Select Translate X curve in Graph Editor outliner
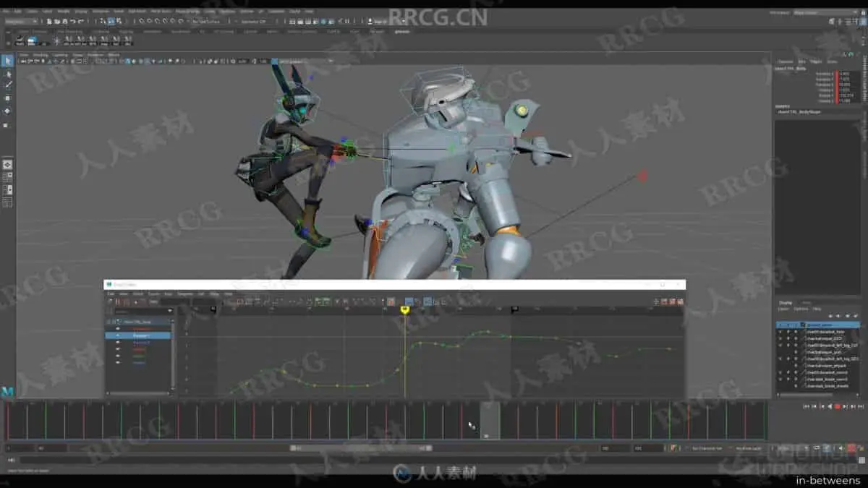868x488 pixels. click(140, 329)
